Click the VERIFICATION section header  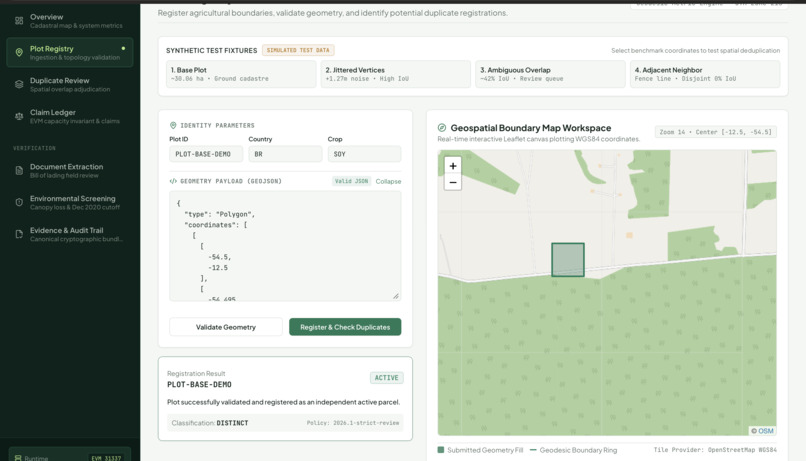point(34,148)
